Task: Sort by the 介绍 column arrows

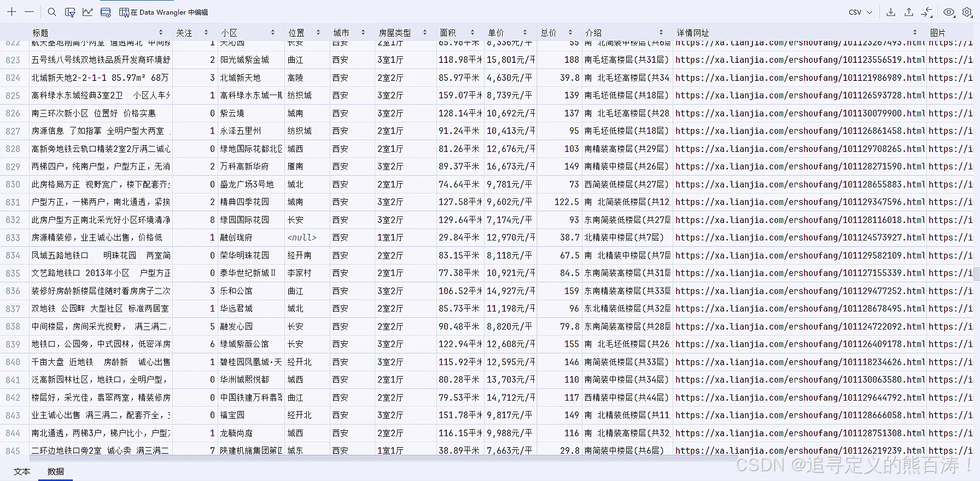Action: click(x=661, y=33)
